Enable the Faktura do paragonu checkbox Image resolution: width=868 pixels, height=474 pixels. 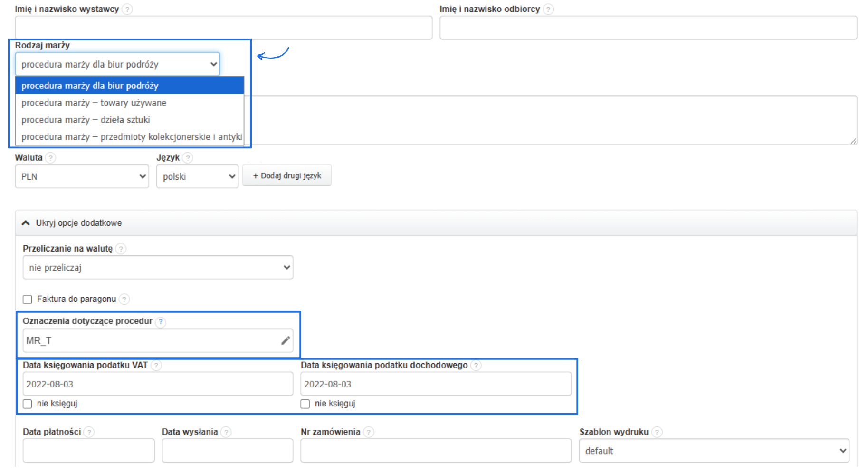[28, 299]
